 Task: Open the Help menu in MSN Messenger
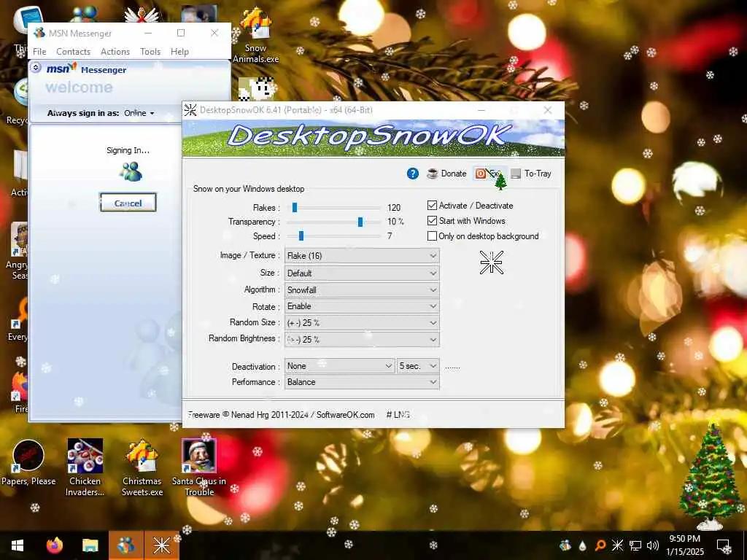click(x=179, y=52)
